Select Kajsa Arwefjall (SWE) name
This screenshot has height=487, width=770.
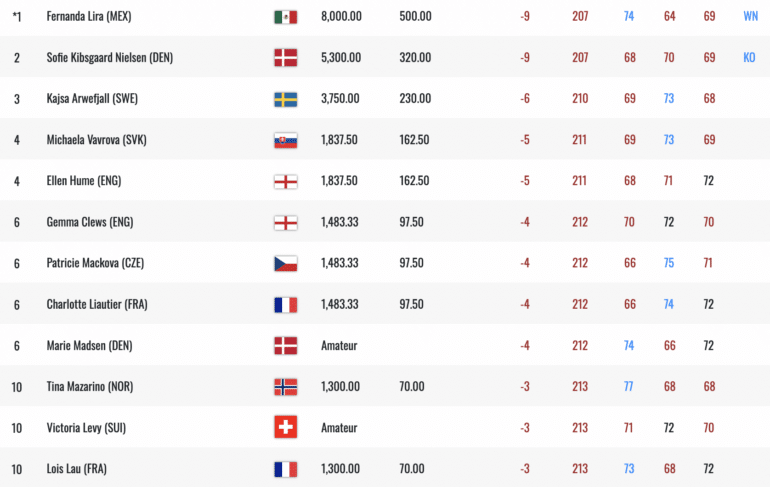92,98
